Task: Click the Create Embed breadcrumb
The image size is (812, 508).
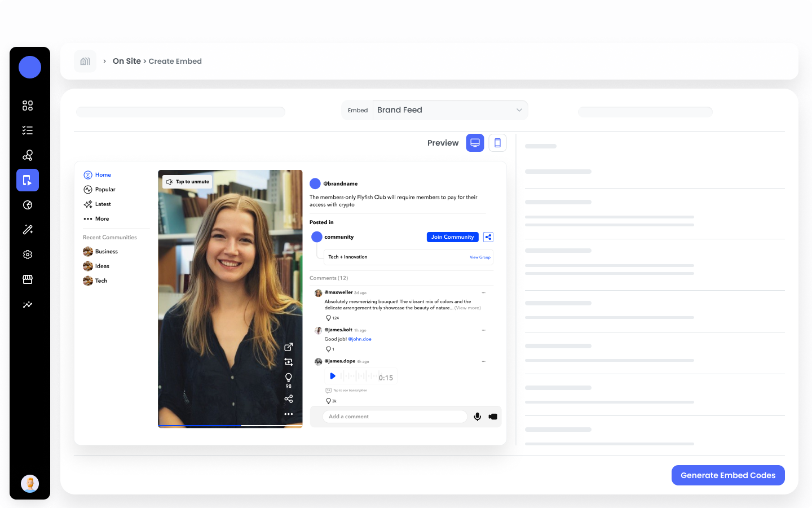Action: (175, 61)
